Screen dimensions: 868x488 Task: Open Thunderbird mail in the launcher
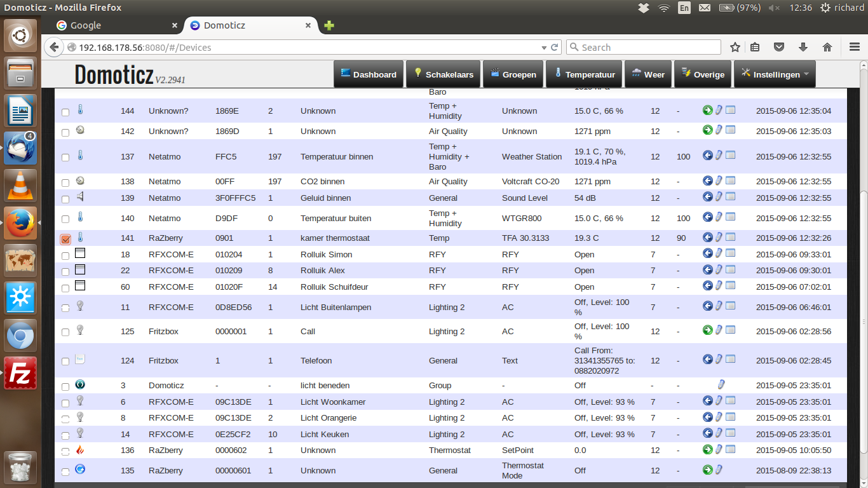[20, 148]
